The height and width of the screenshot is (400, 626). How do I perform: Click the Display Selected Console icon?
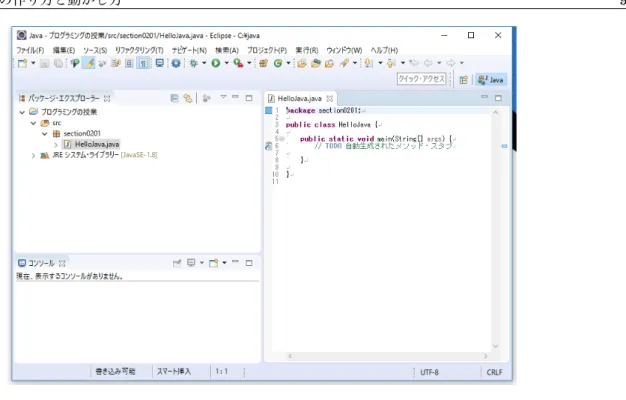point(191,263)
